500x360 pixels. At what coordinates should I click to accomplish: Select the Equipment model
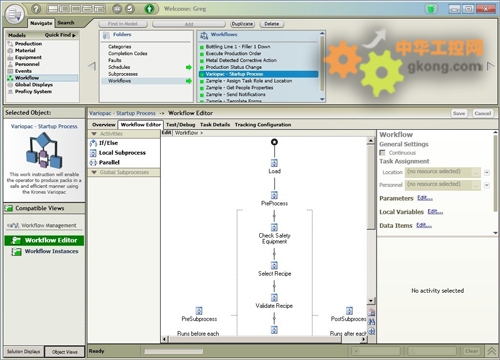(28, 57)
